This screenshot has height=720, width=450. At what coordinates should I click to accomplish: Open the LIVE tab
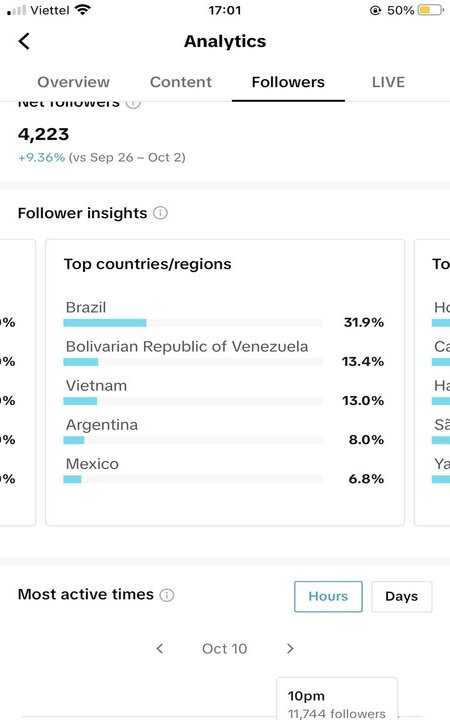click(388, 82)
